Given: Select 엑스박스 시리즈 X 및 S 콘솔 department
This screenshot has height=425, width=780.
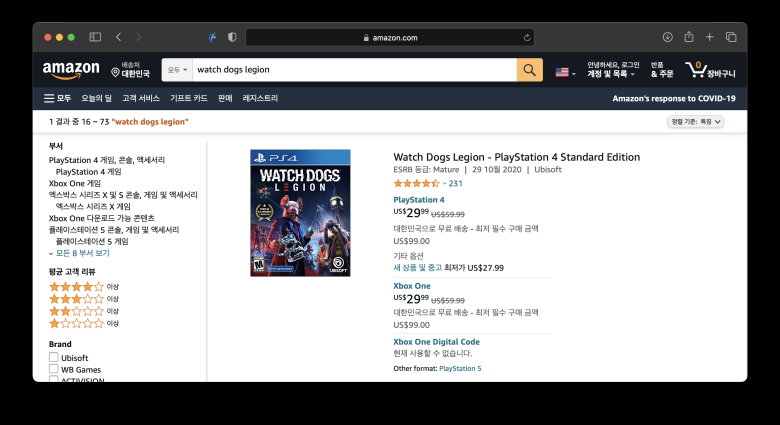Looking at the screenshot, I should (123, 195).
